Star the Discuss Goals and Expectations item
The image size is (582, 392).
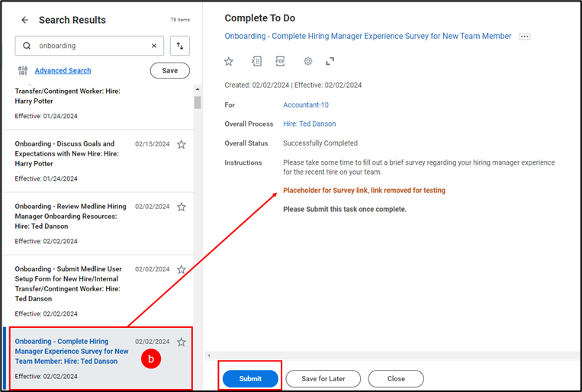coord(182,144)
